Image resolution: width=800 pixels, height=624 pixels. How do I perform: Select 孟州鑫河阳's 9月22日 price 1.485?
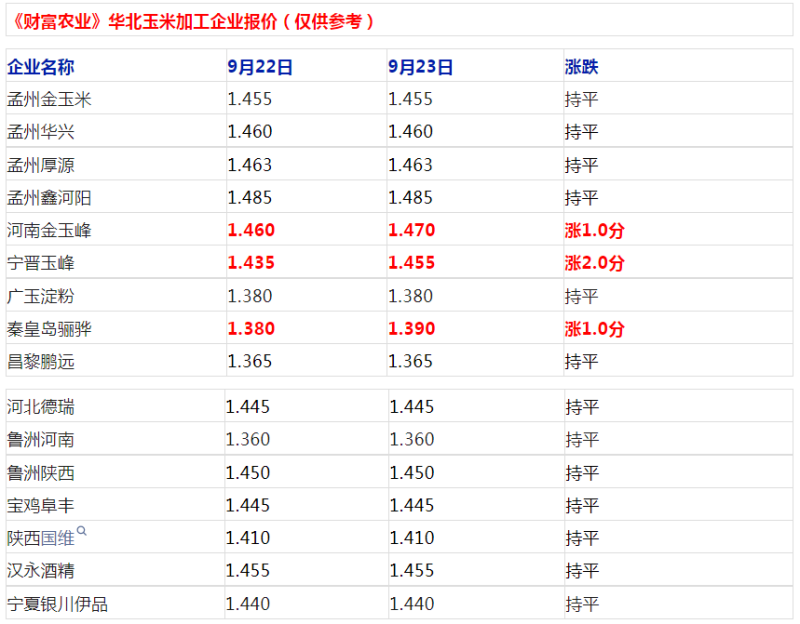[250, 197]
